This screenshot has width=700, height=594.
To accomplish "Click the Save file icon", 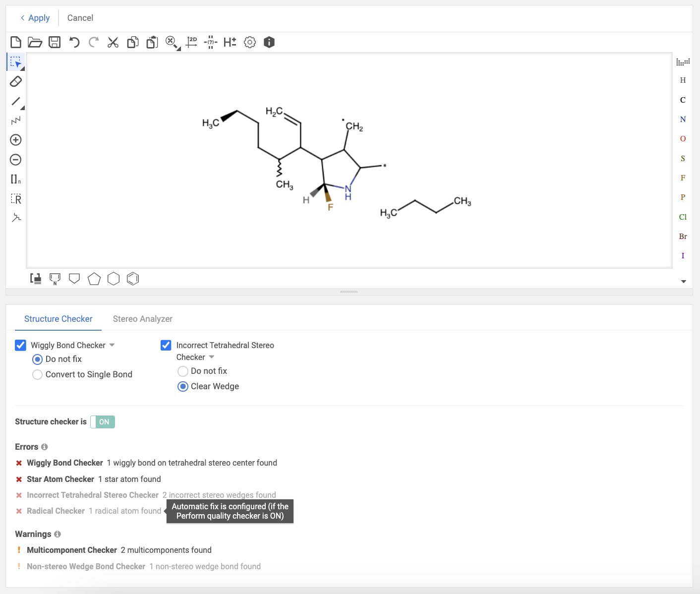I will [x=55, y=42].
